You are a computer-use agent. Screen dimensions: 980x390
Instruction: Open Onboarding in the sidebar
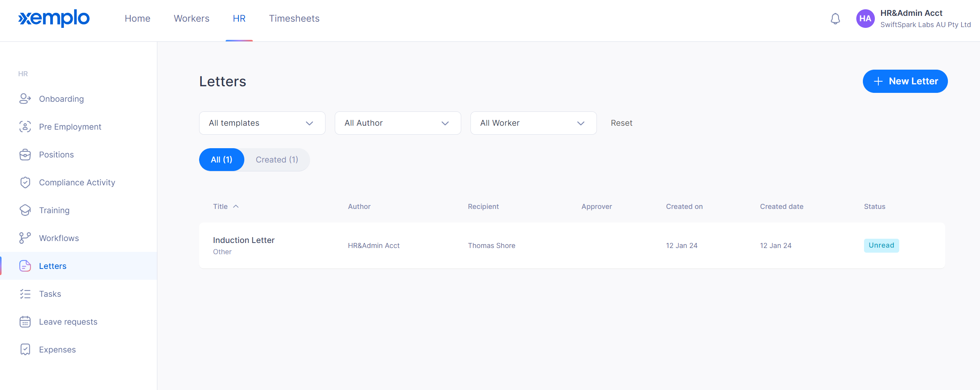point(78,99)
